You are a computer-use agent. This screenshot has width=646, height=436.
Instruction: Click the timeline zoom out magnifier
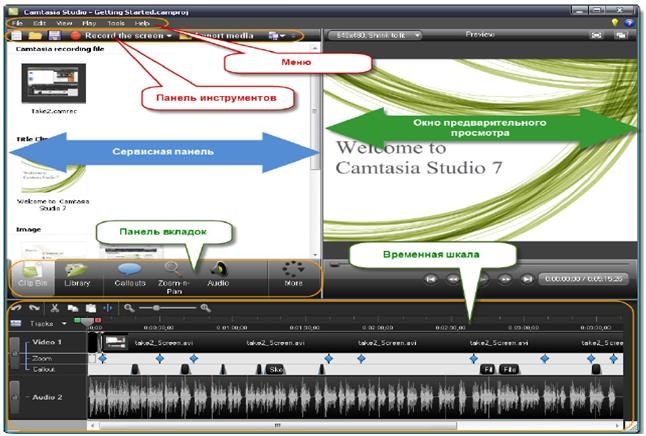(x=129, y=308)
